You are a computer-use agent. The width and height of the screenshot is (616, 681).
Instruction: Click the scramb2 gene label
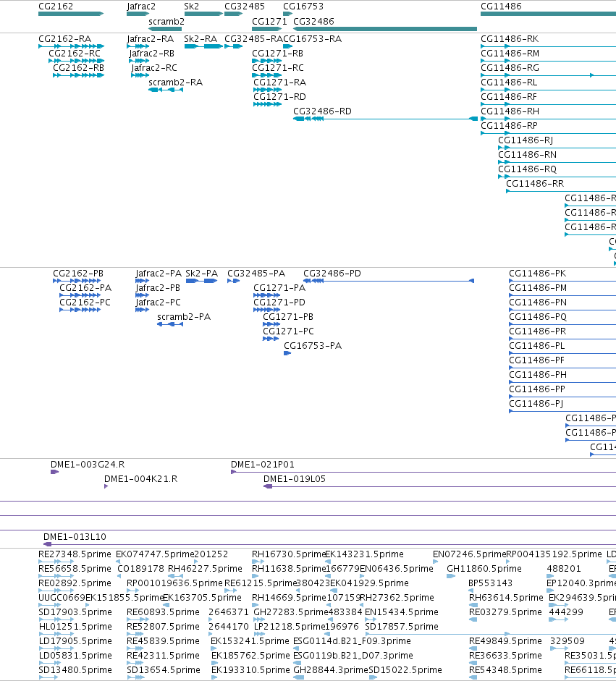coord(166,21)
